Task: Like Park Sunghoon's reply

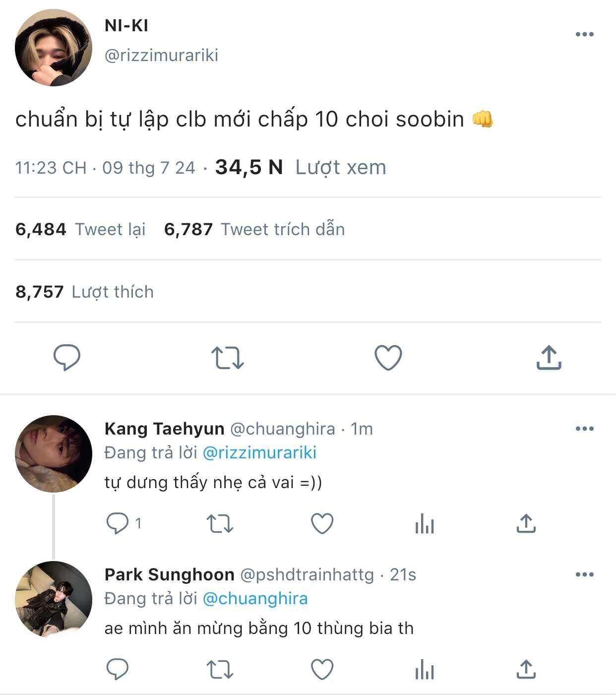Action: pyautogui.click(x=322, y=669)
